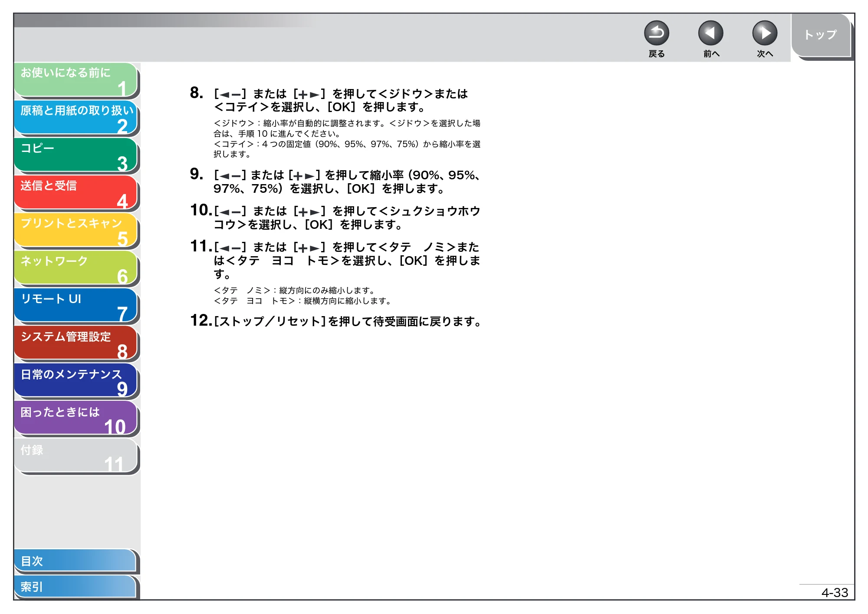Switch to プリントとスキャン chapter 5
868x614 pixels.
click(x=76, y=231)
